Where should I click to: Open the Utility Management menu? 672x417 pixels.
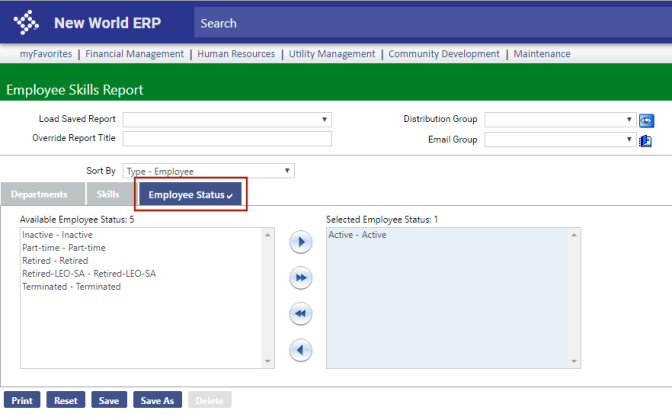[332, 54]
